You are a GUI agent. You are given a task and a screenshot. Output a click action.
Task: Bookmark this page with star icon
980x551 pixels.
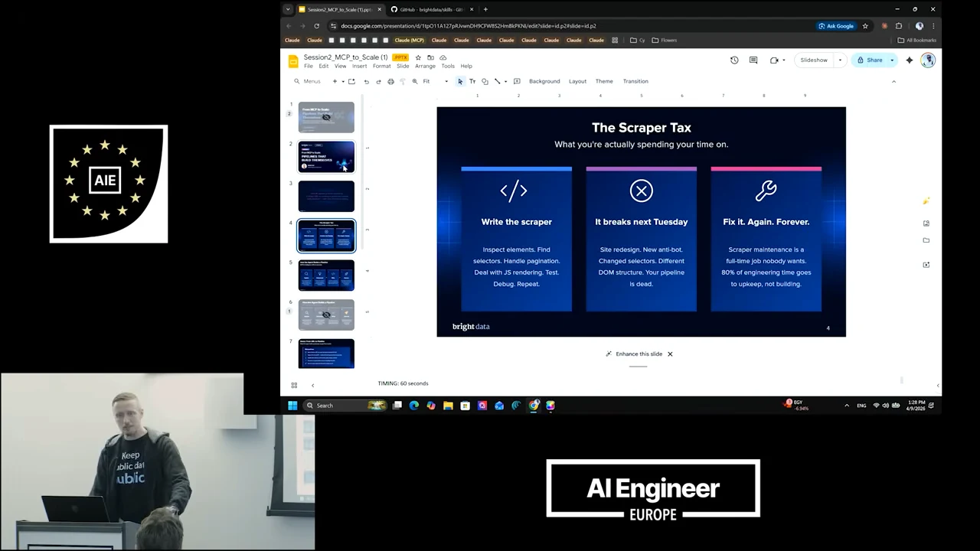[865, 26]
